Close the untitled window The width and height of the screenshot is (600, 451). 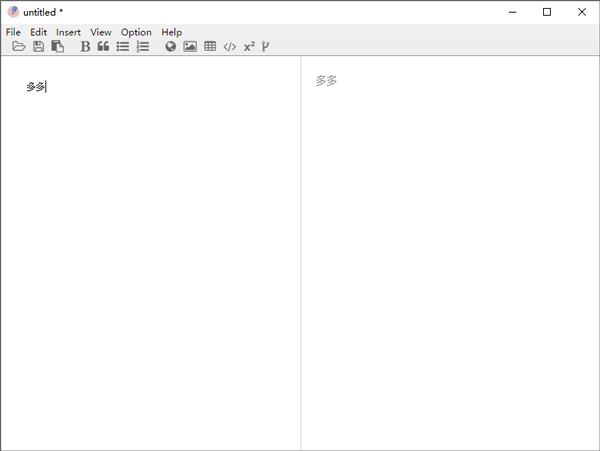582,12
